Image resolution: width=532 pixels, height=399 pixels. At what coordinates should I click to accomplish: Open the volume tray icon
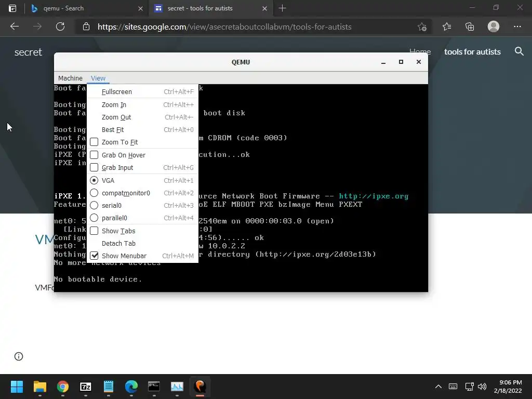coord(482,387)
